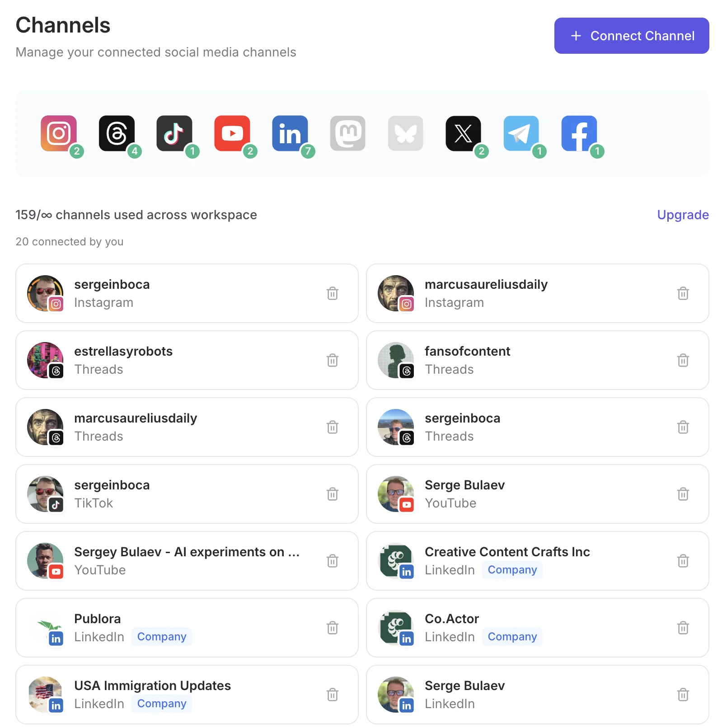This screenshot has width=722, height=728.
Task: Open the Upgrade link
Action: click(683, 215)
